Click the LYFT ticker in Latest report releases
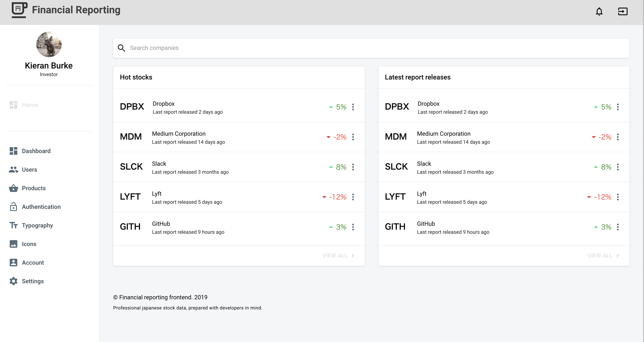644x342 pixels. click(395, 197)
